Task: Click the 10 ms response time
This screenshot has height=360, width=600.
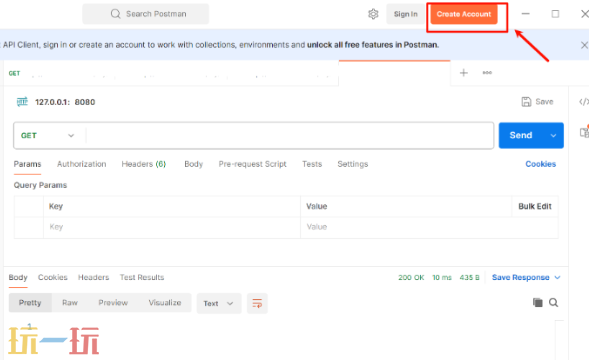Action: click(442, 277)
